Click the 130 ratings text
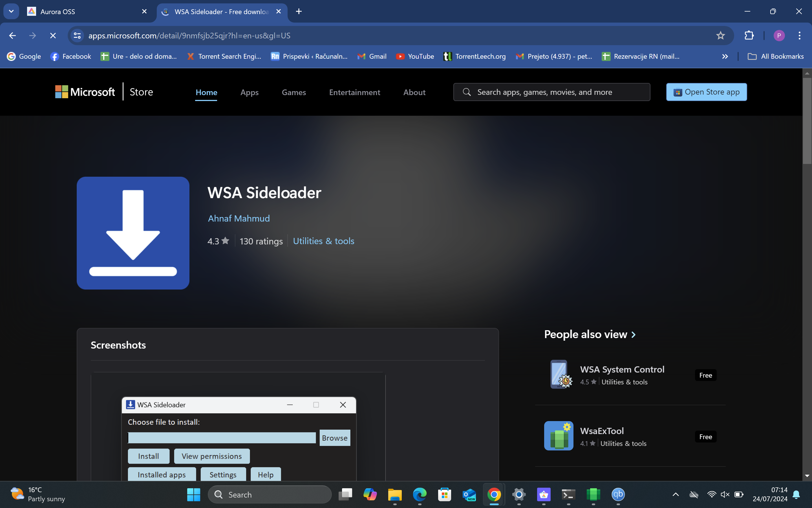The image size is (812, 508). (261, 241)
